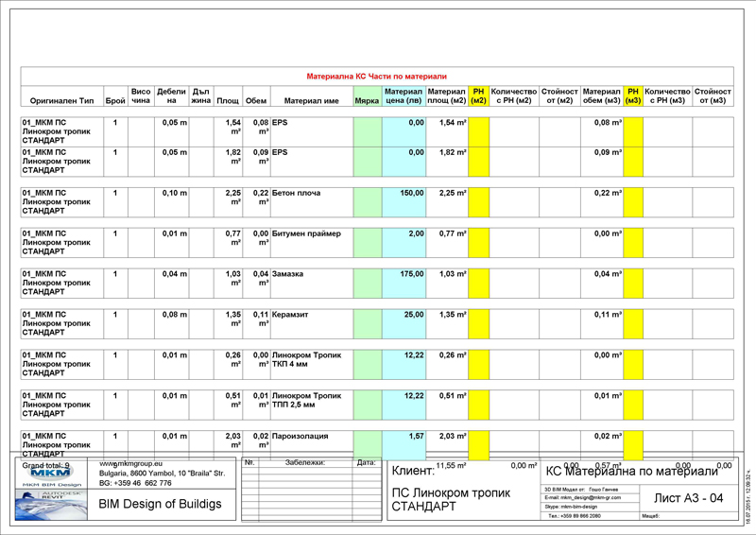Click the 'Клиент:' label
This screenshot has width=756, height=535.
point(413,471)
